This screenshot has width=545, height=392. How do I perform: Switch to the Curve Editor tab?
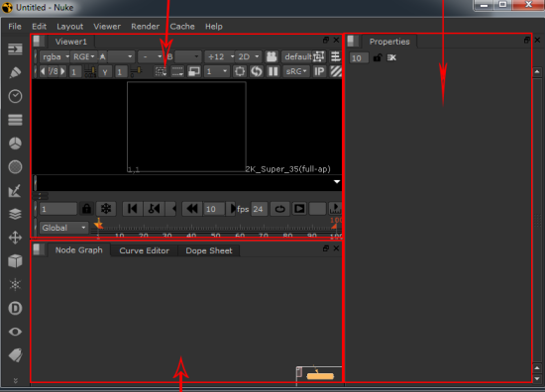pos(145,250)
